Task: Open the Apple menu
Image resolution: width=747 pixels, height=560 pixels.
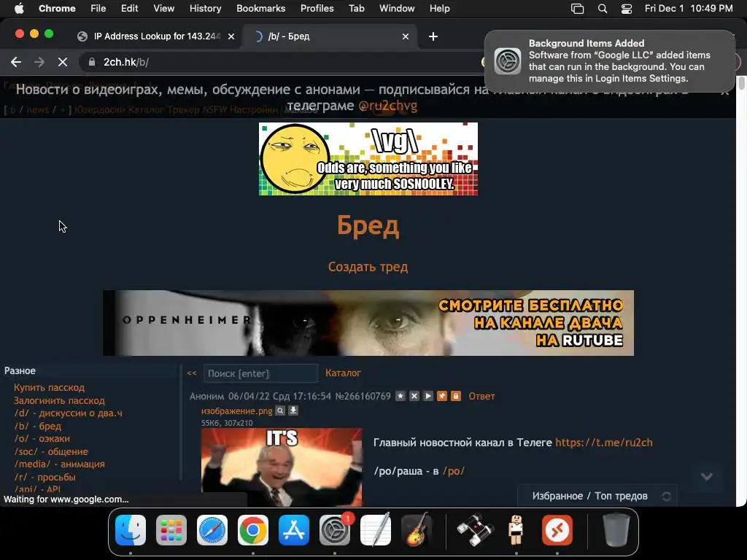Action: [19, 9]
